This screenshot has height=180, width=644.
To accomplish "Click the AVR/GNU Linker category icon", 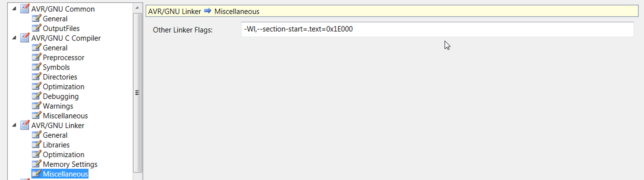I will [25, 125].
